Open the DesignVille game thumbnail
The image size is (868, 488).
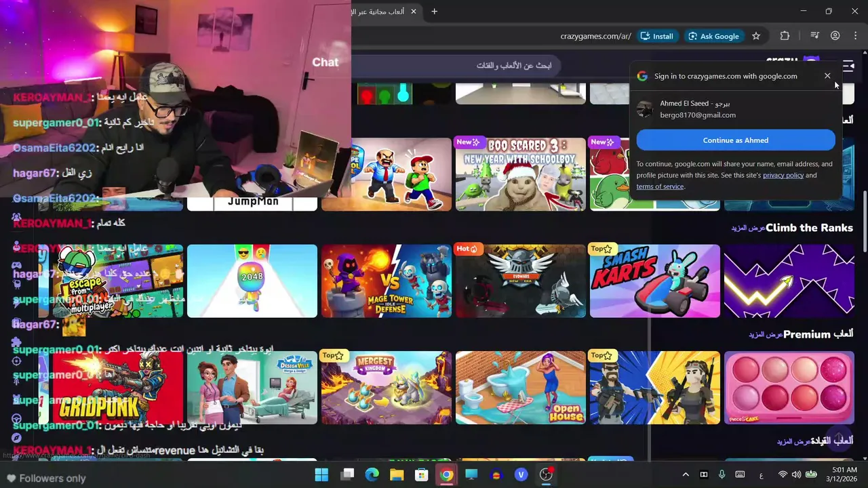pos(252,388)
